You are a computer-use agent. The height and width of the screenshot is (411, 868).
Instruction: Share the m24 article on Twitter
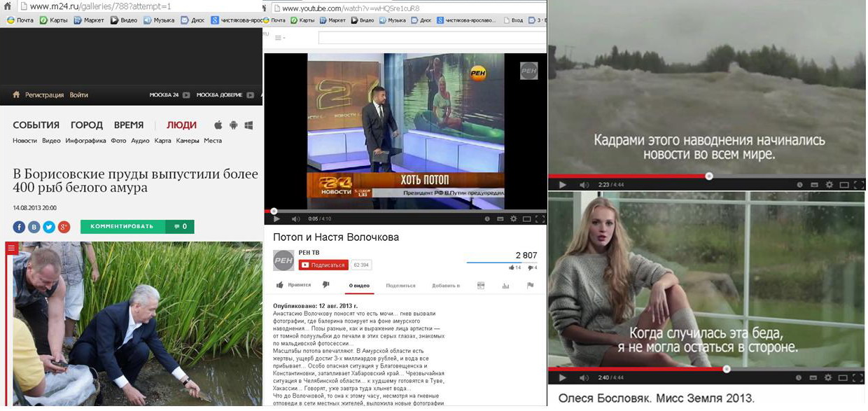[49, 227]
